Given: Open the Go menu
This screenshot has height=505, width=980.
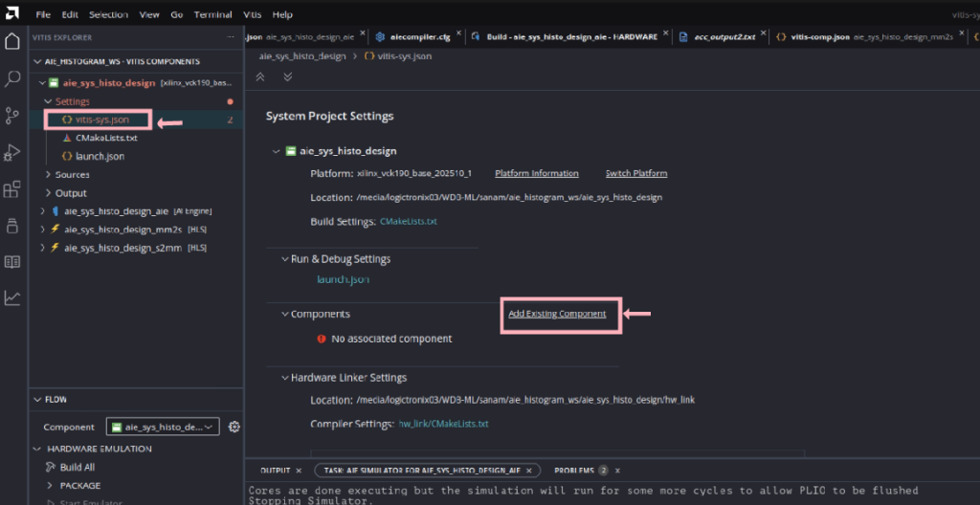Looking at the screenshot, I should (177, 14).
